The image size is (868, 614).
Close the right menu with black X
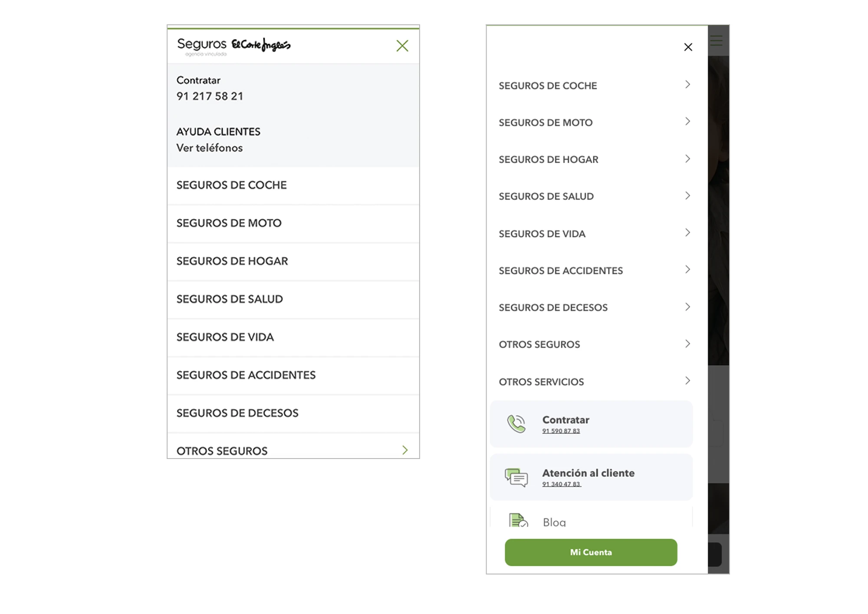tap(688, 47)
